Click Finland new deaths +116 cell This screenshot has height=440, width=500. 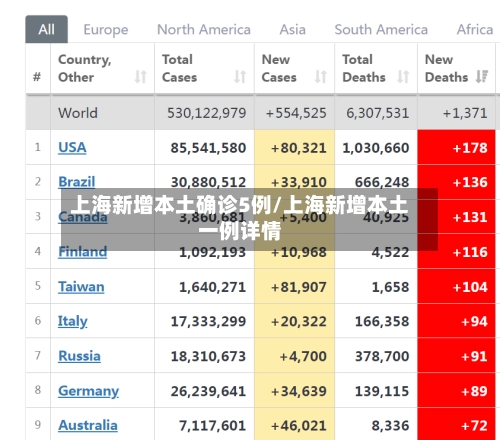(x=456, y=251)
